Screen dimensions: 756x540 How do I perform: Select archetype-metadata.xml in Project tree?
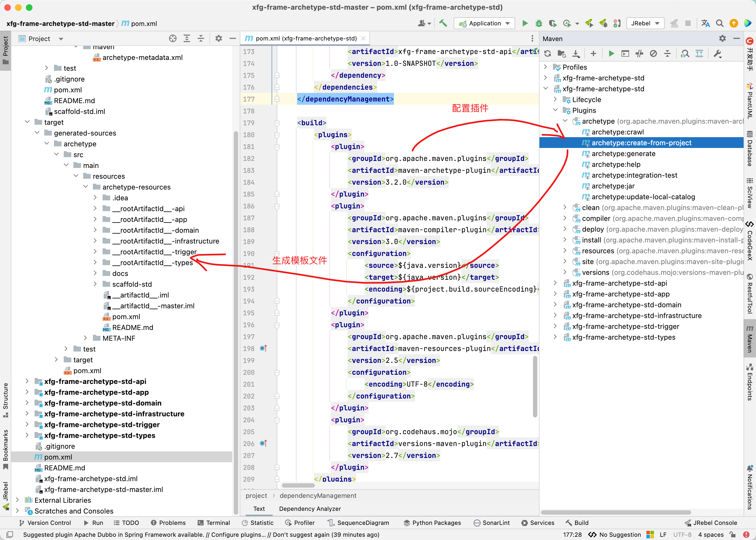[x=142, y=58]
